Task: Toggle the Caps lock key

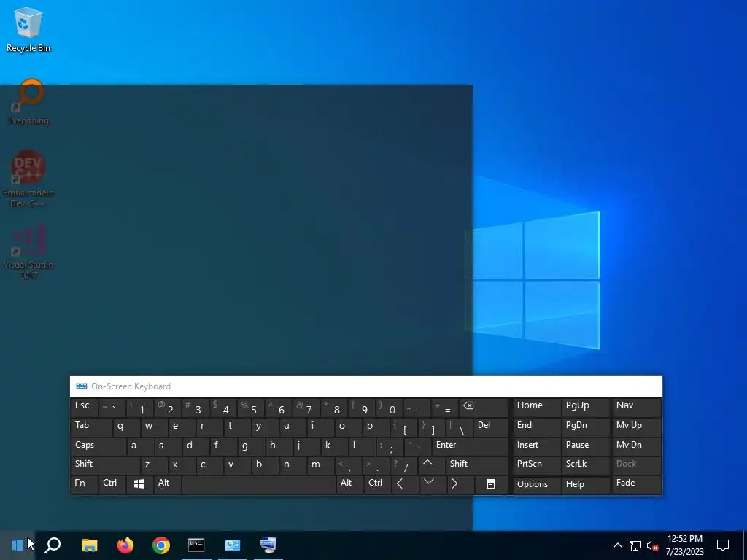Action: (x=98, y=446)
